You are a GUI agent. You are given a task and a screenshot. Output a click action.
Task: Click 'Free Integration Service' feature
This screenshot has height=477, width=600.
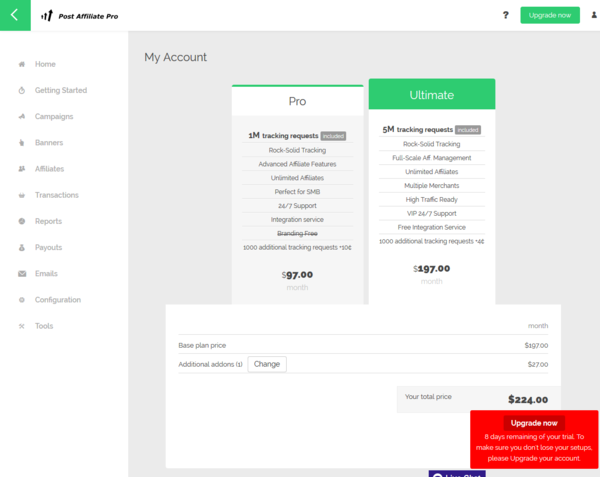[432, 227]
